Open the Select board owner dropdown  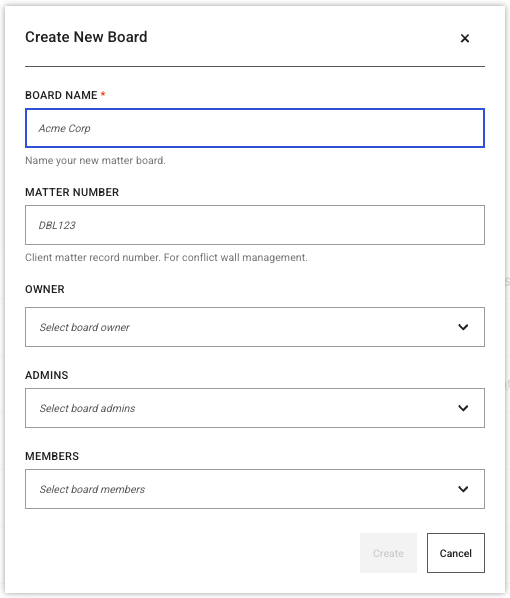click(x=255, y=327)
